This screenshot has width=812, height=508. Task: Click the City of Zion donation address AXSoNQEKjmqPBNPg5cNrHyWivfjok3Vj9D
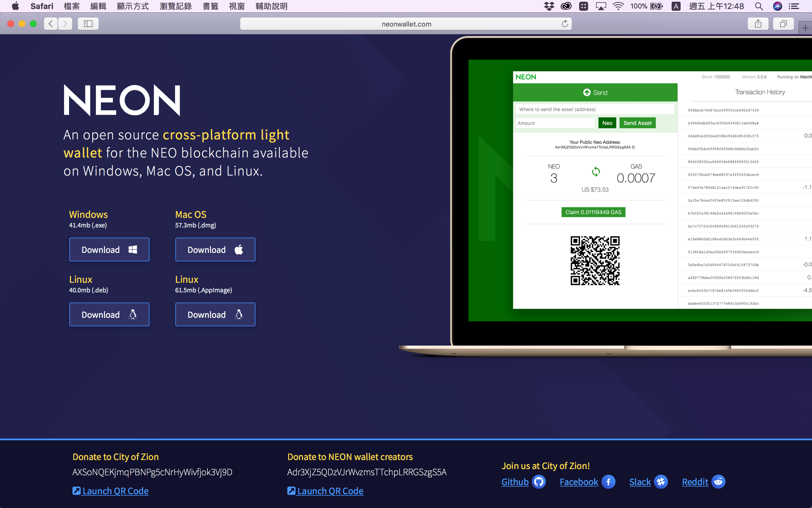click(x=152, y=472)
